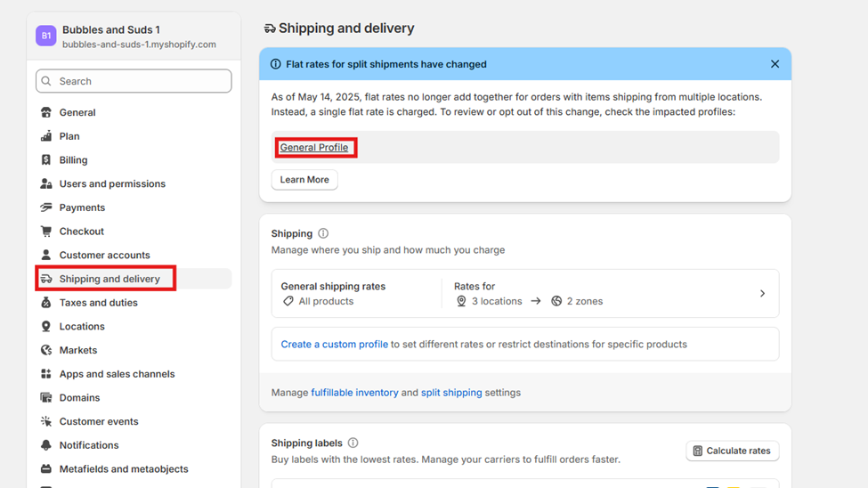868x488 pixels.
Task: Click the General shipping rates row
Action: tap(524, 294)
